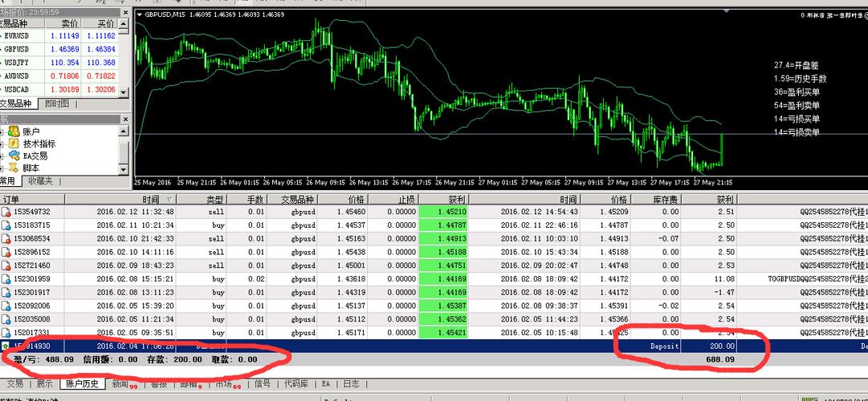Click the 36=盈利买单 label on the chart
This screenshot has height=401, width=868.
(797, 91)
